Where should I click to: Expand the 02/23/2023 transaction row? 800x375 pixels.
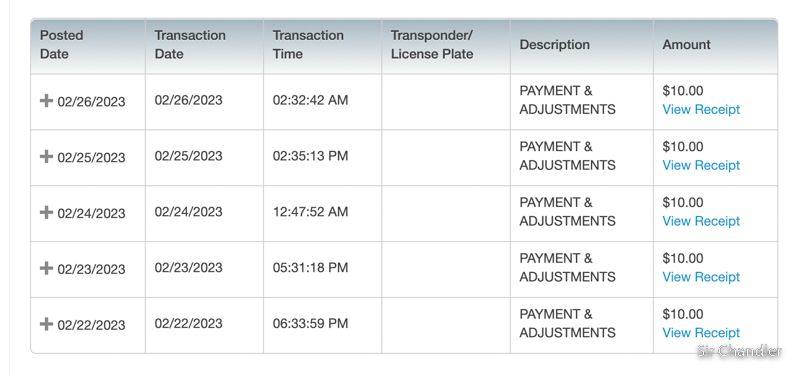point(46,268)
